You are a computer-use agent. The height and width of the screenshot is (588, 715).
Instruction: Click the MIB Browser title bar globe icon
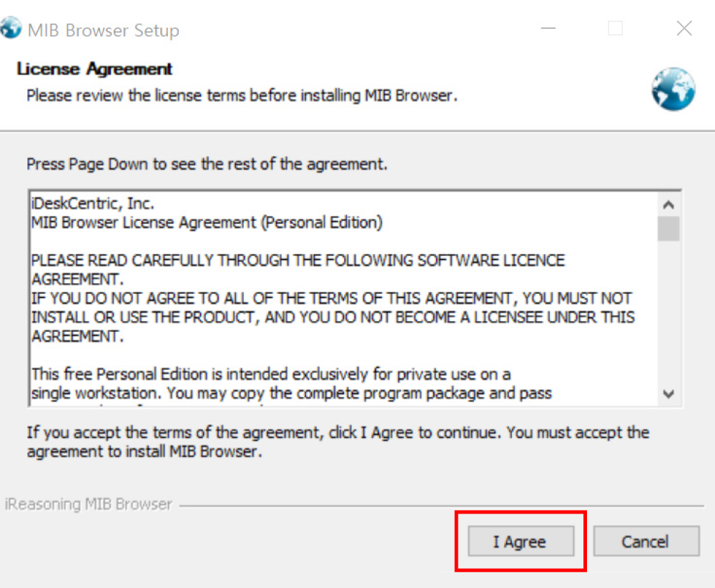click(x=11, y=29)
